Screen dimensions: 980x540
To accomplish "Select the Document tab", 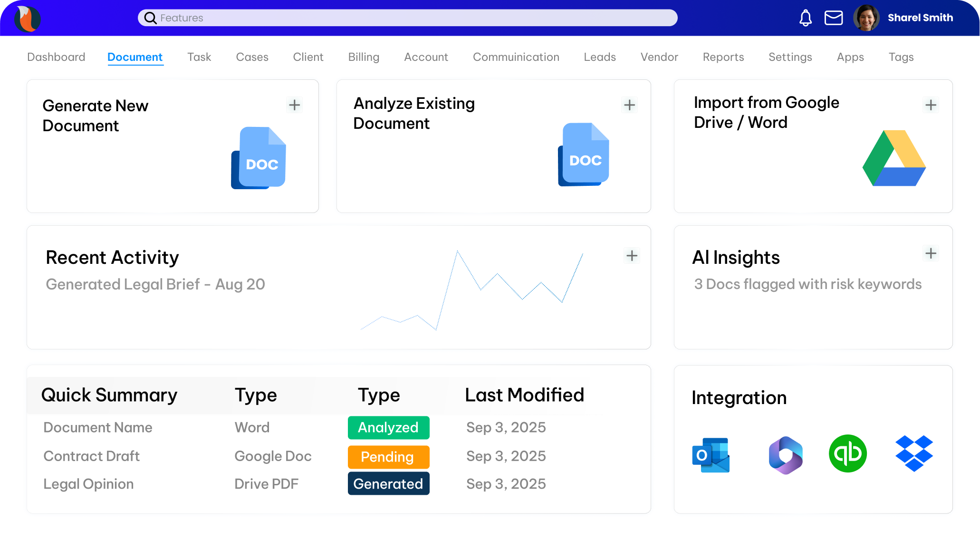I will tap(135, 57).
